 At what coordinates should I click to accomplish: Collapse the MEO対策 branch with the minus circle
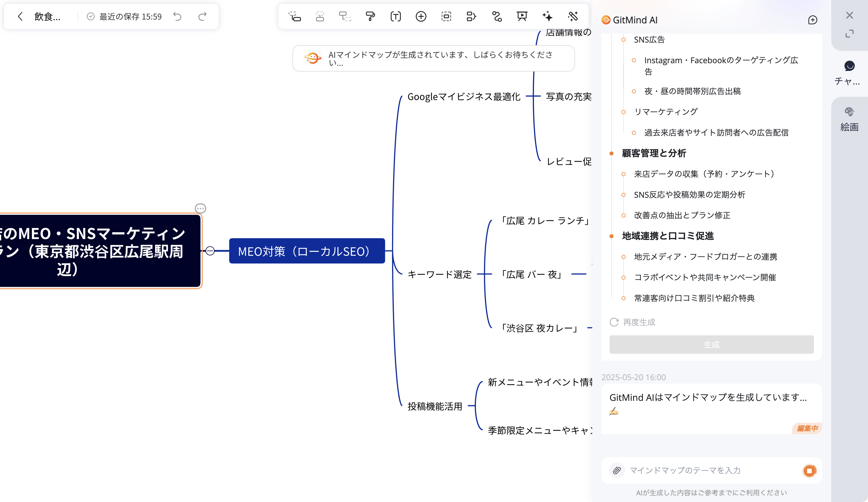click(x=211, y=251)
